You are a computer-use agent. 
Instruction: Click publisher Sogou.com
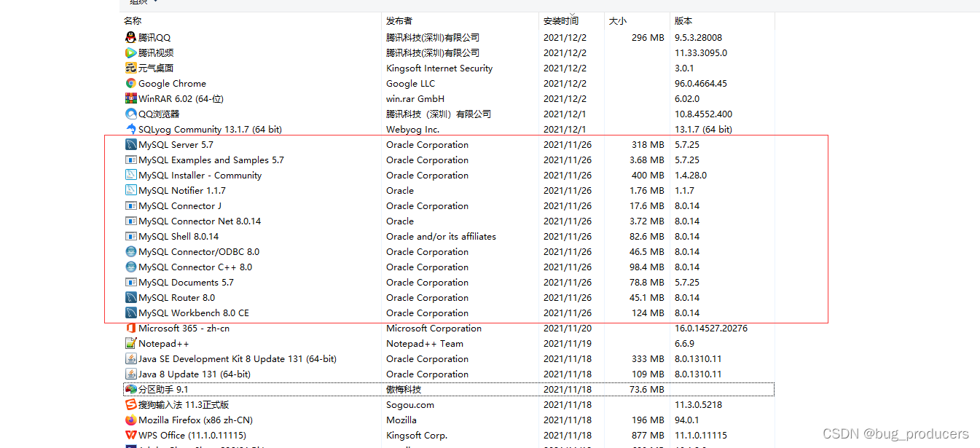point(410,404)
